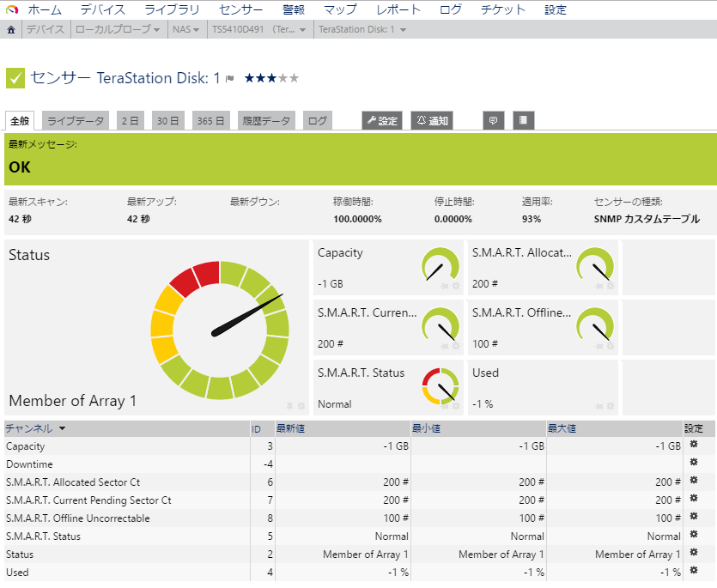The height and width of the screenshot is (588, 717).
Task: Open the センサー menu
Action: pos(241,9)
